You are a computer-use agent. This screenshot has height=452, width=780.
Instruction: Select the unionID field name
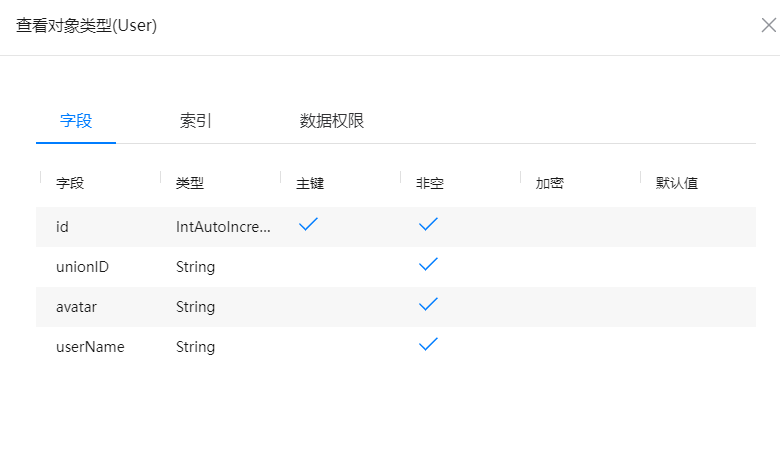[x=82, y=267]
